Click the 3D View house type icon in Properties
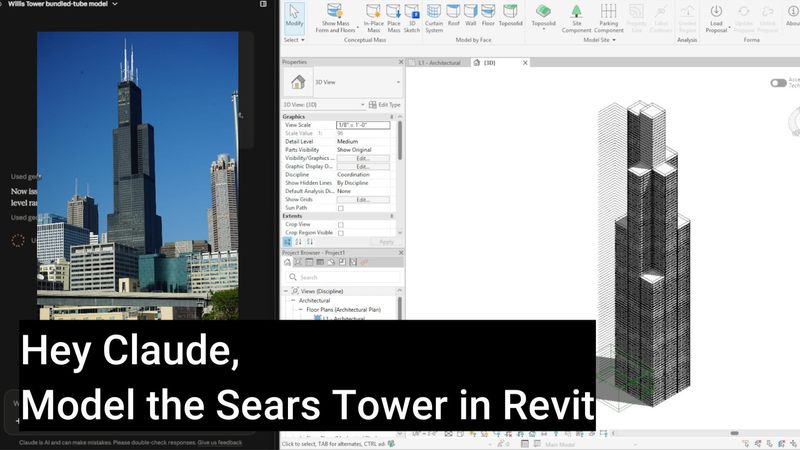The width and height of the screenshot is (800, 450). click(298, 82)
